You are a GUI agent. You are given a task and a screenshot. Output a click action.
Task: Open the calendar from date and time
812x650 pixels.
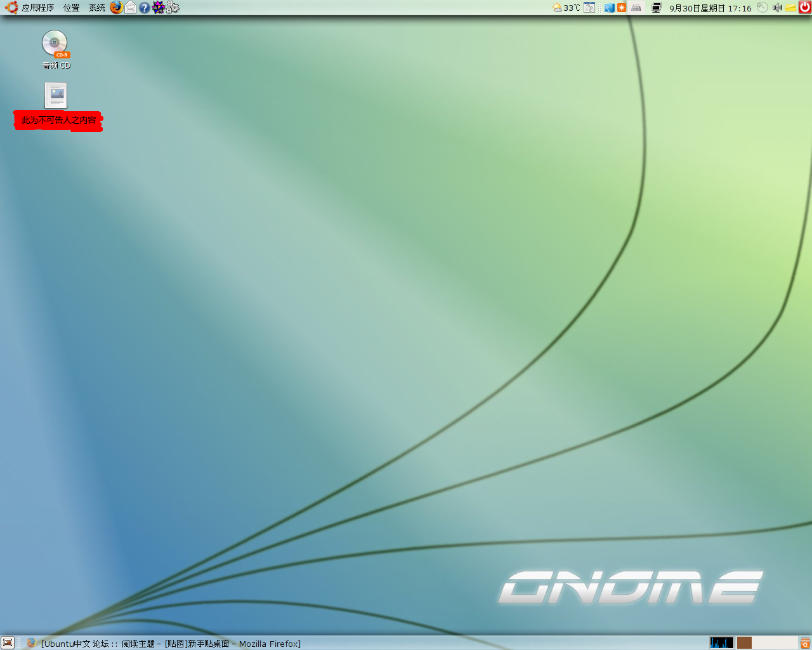[710, 8]
